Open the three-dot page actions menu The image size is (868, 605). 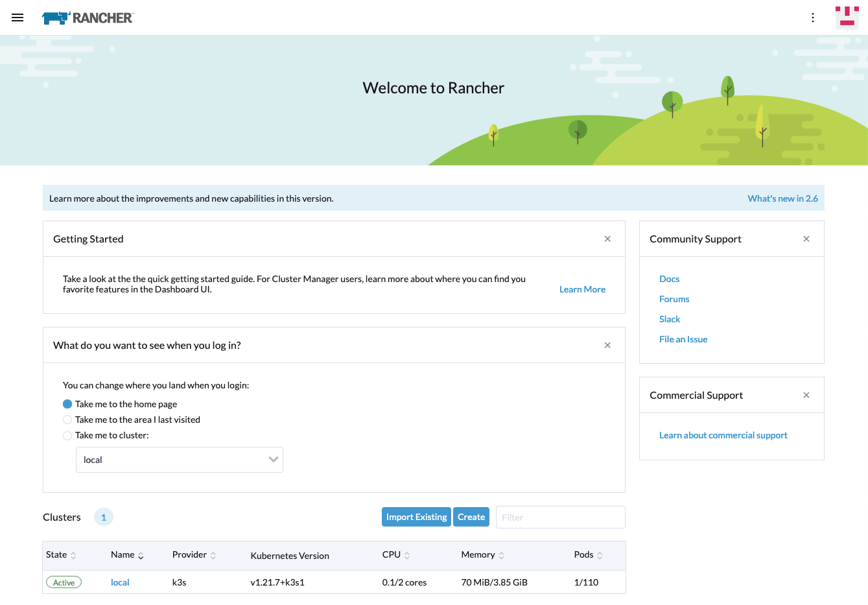(x=812, y=18)
